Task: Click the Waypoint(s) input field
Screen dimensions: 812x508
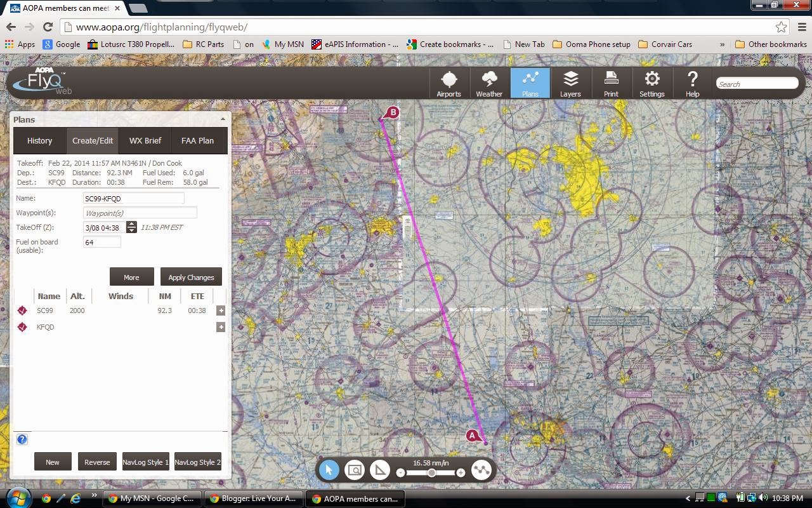Action: coord(140,213)
